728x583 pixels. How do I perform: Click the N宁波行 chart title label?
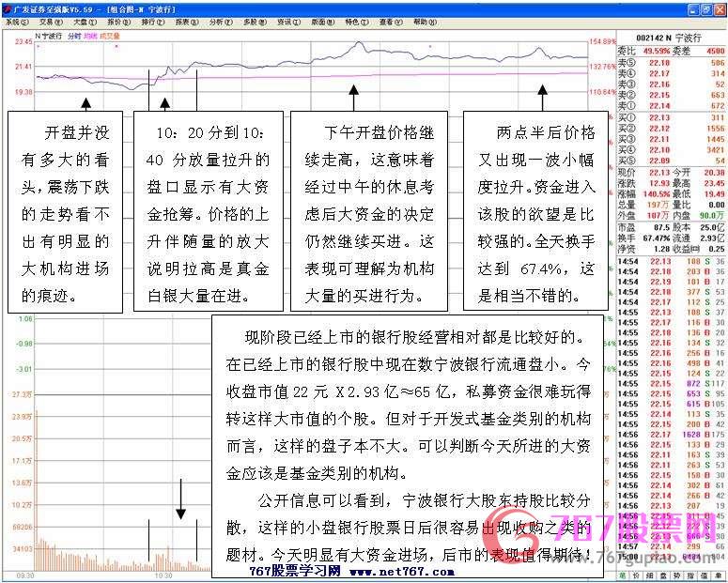tap(49, 36)
